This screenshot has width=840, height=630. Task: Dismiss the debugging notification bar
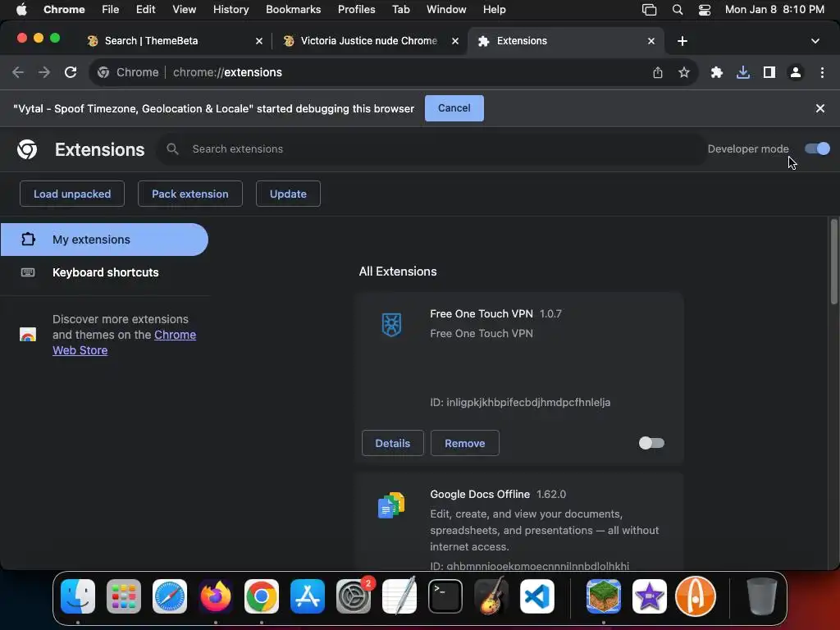coord(820,108)
